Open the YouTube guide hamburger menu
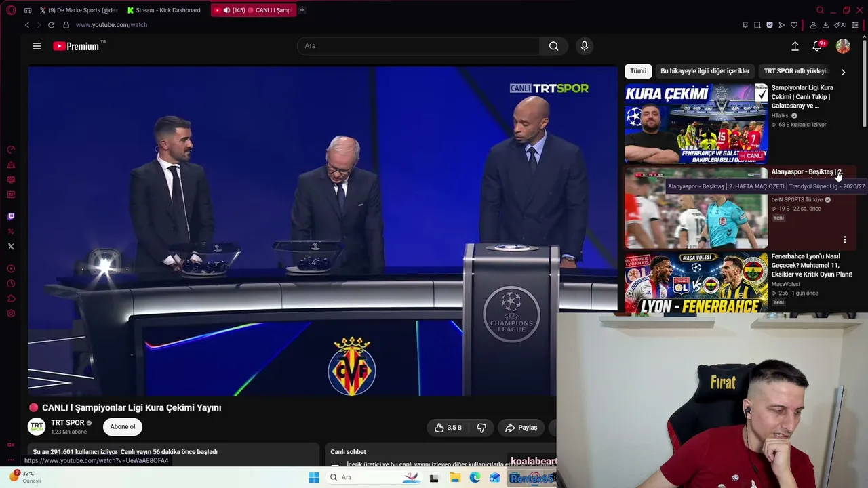 (37, 46)
